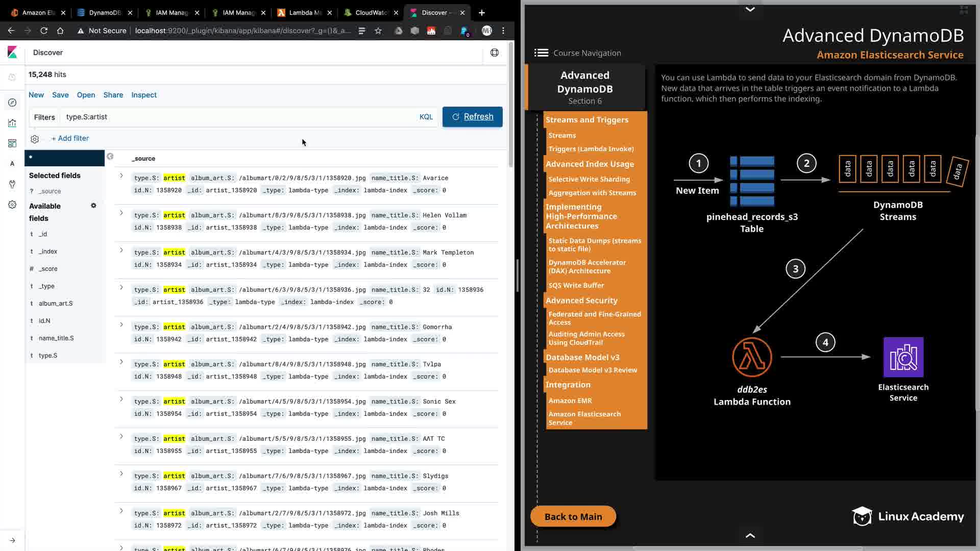Toggle KQL query language option
Viewport: 980px width, 551px height.
(426, 117)
